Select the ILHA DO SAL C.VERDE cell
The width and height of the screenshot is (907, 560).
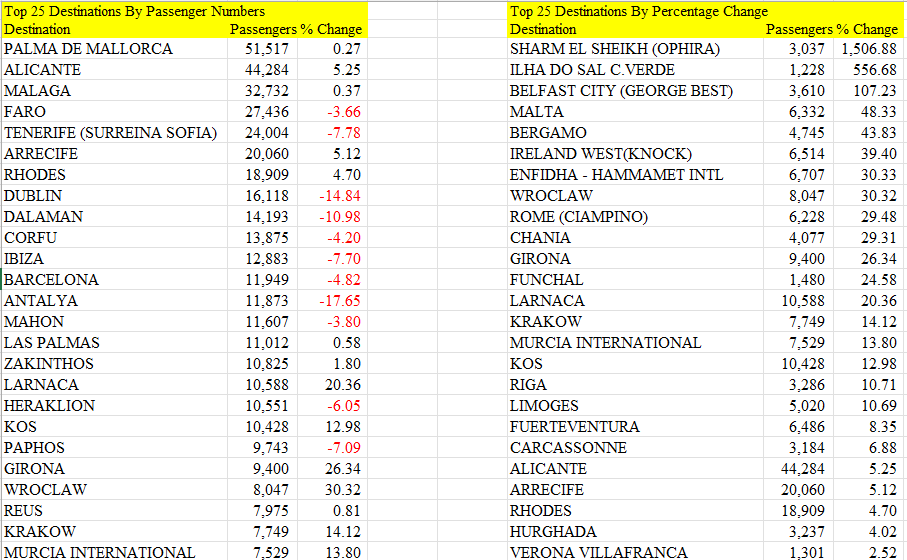[635, 69]
